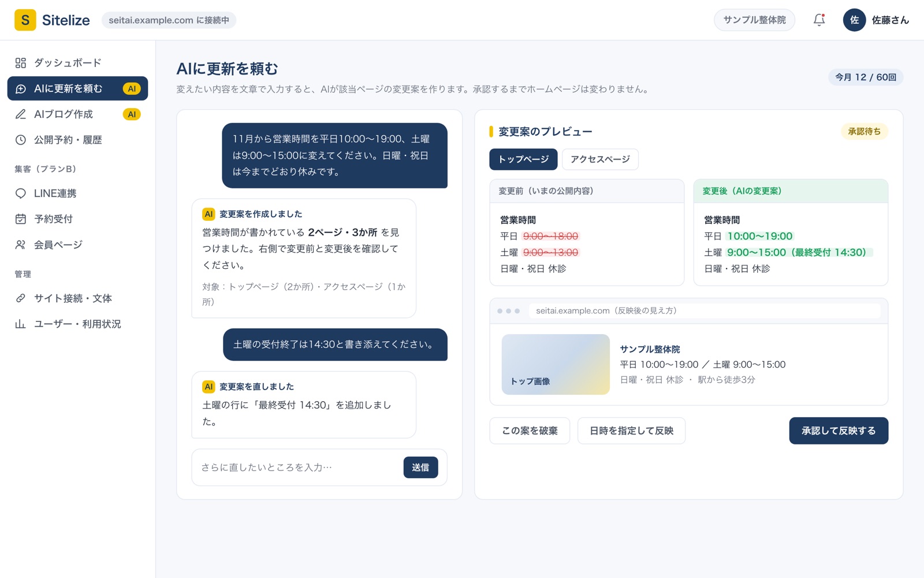Click サンプル整体院 site selector pill
This screenshot has height=578, width=924.
pos(754,20)
